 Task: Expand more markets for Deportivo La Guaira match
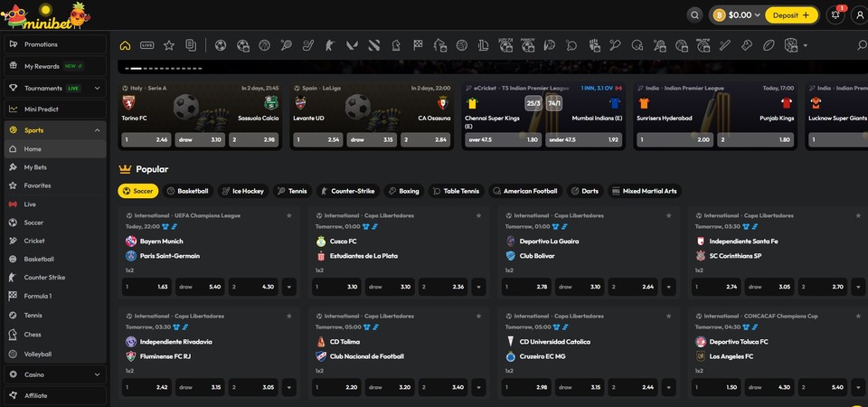point(669,287)
